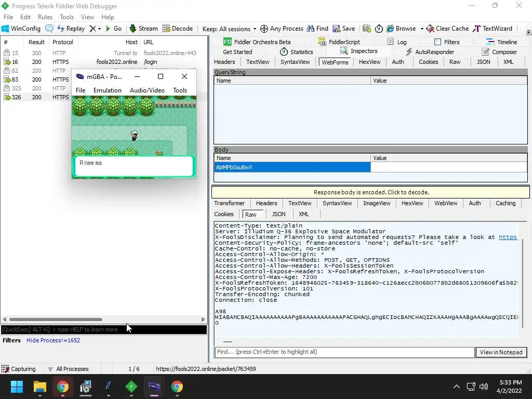This screenshot has width=532, height=399.
Task: Open the Tools menu in Fiddler
Action: coord(66,17)
